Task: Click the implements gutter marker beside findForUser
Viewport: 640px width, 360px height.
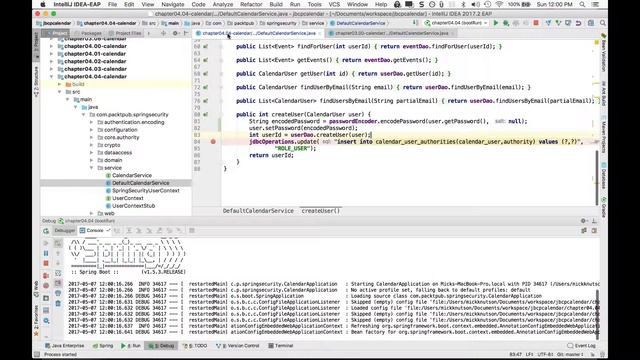Action: point(206,47)
